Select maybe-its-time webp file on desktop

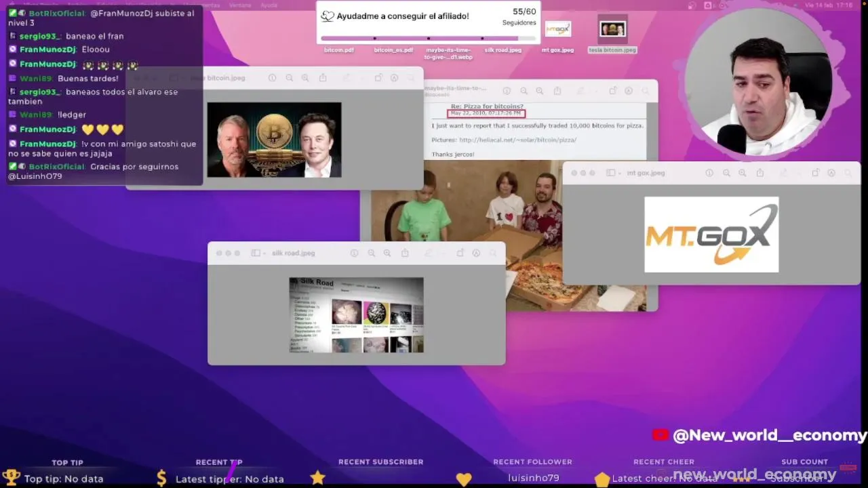[x=448, y=53]
